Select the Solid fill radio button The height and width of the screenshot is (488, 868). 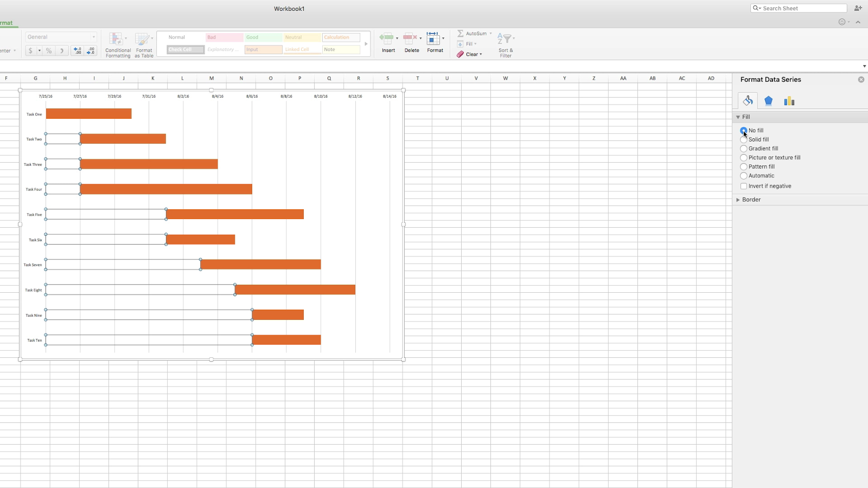743,139
